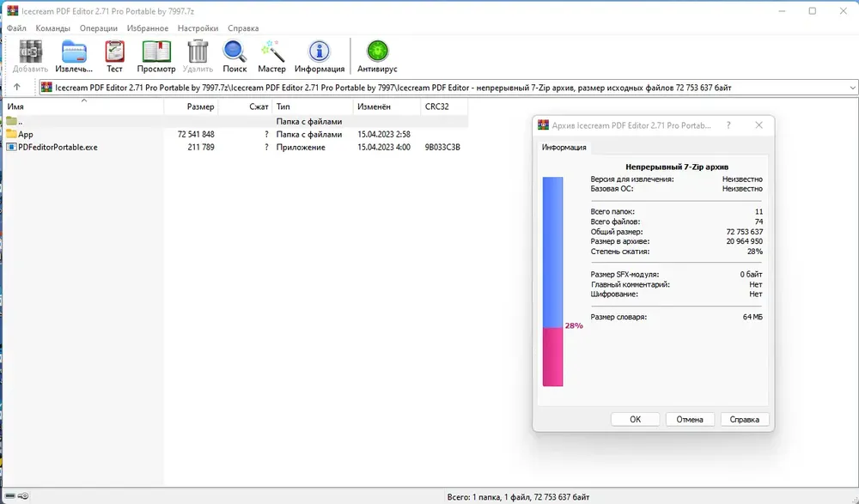The height and width of the screenshot is (504, 859).
Task: Sort by the Тип column header
Action: [313, 106]
